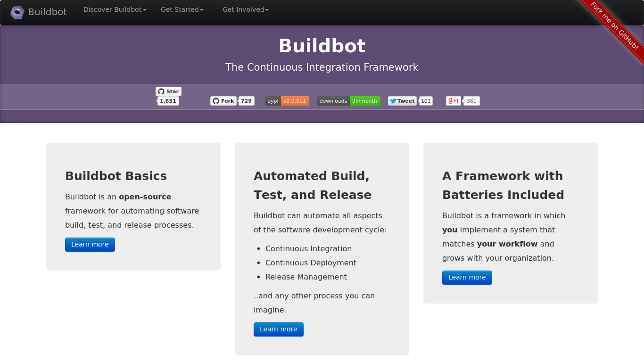
Task: Click the Buildbot nut logo icon
Action: pyautogui.click(x=17, y=12)
